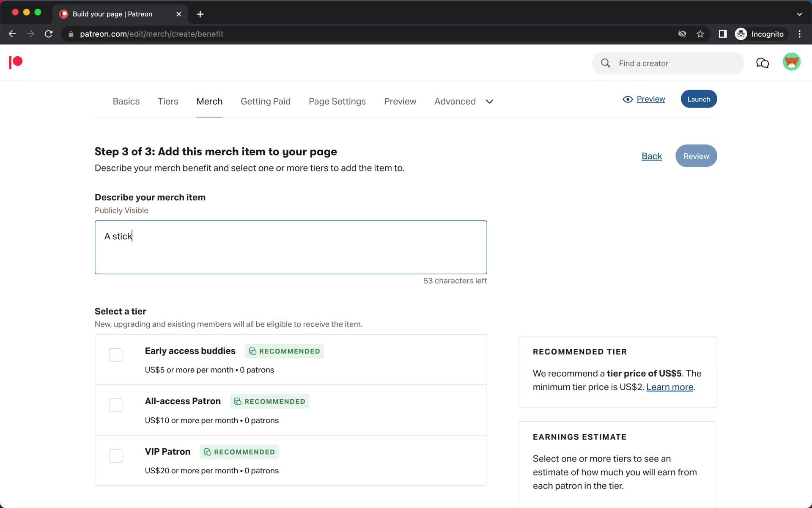The height and width of the screenshot is (508, 812).
Task: Follow the Back link
Action: click(x=652, y=156)
